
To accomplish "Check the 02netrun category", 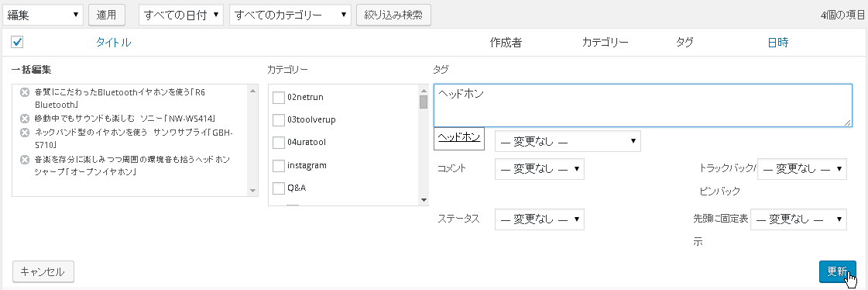I will coord(279,98).
